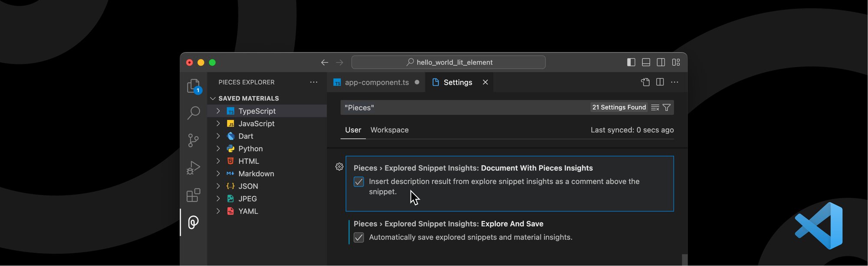This screenshot has width=868, height=266.
Task: Open the Search view in activity bar
Action: point(194,113)
